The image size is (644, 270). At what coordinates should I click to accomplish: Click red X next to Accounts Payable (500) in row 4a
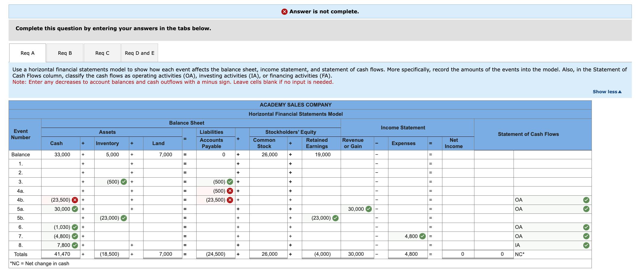point(230,191)
